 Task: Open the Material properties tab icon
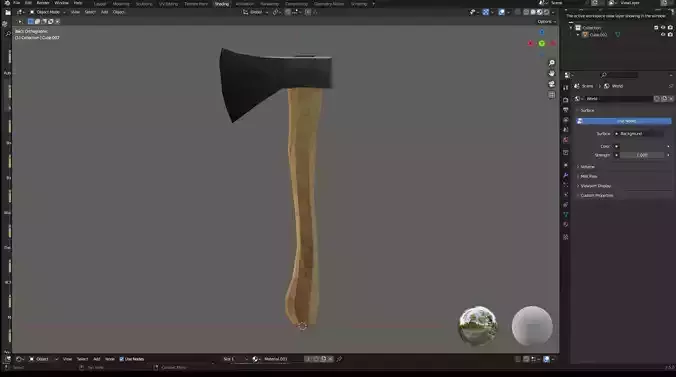(566, 225)
